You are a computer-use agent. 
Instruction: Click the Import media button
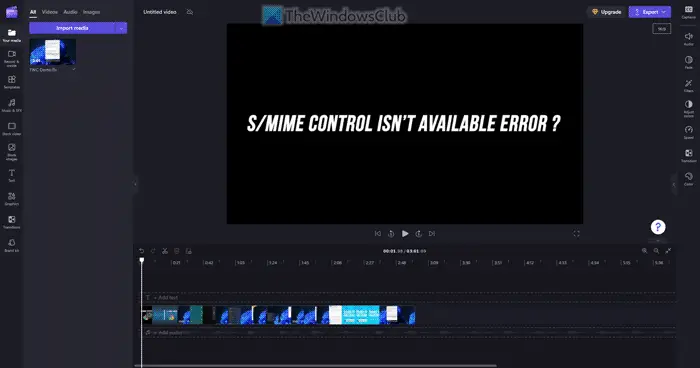[72, 28]
